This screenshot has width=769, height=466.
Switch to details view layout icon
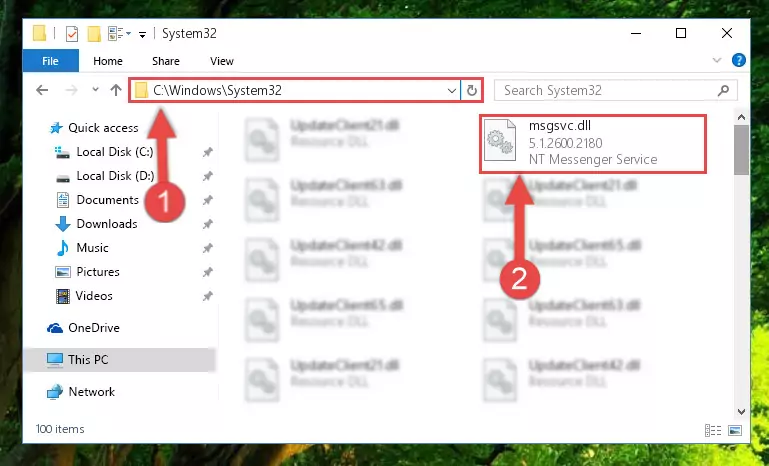713,430
